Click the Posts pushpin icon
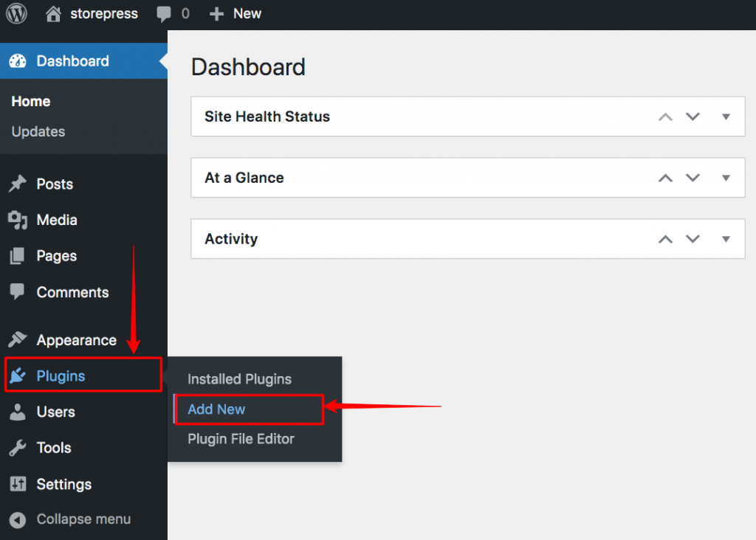This screenshot has height=540, width=756. (18, 184)
